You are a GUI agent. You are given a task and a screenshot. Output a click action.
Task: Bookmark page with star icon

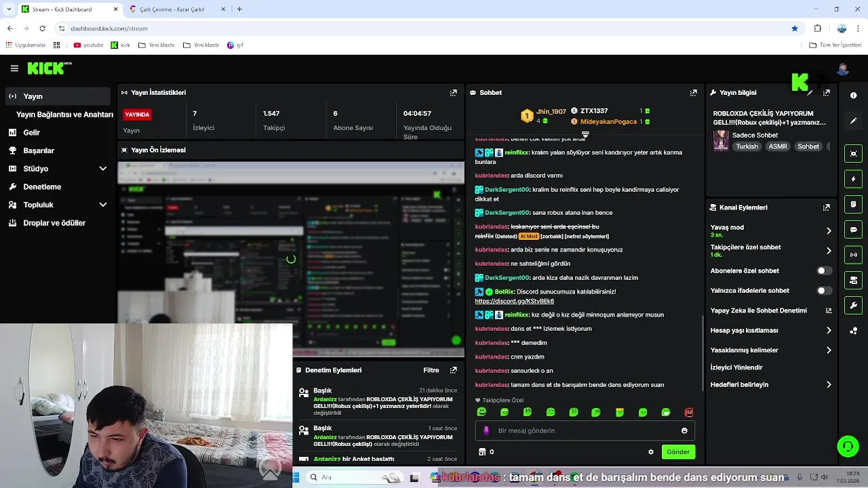(x=795, y=28)
